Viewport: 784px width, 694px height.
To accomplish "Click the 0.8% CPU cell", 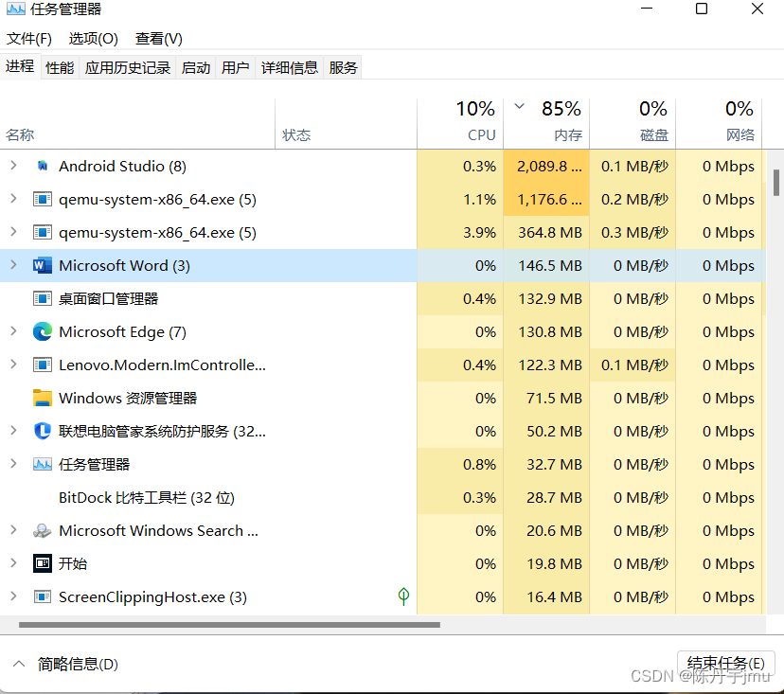I will click(x=460, y=465).
